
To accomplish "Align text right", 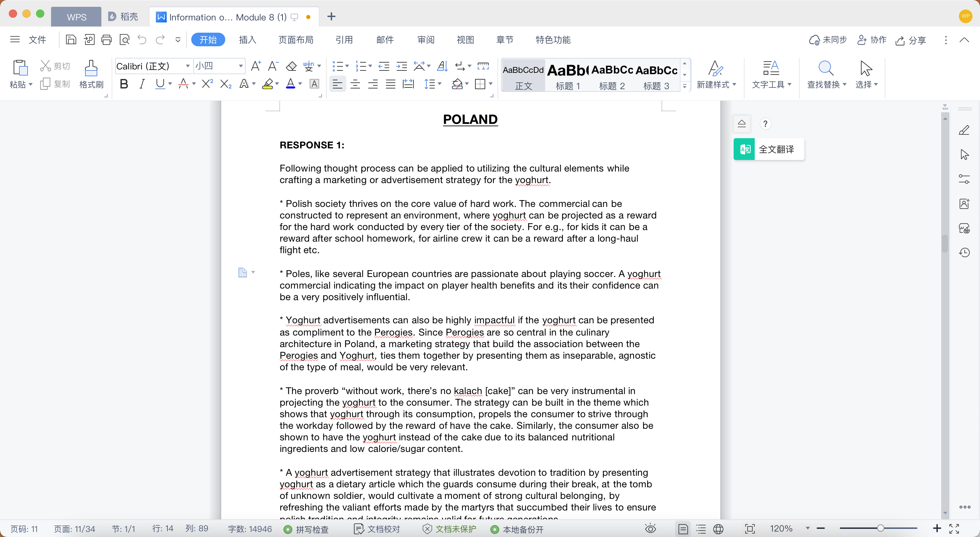I will [373, 84].
